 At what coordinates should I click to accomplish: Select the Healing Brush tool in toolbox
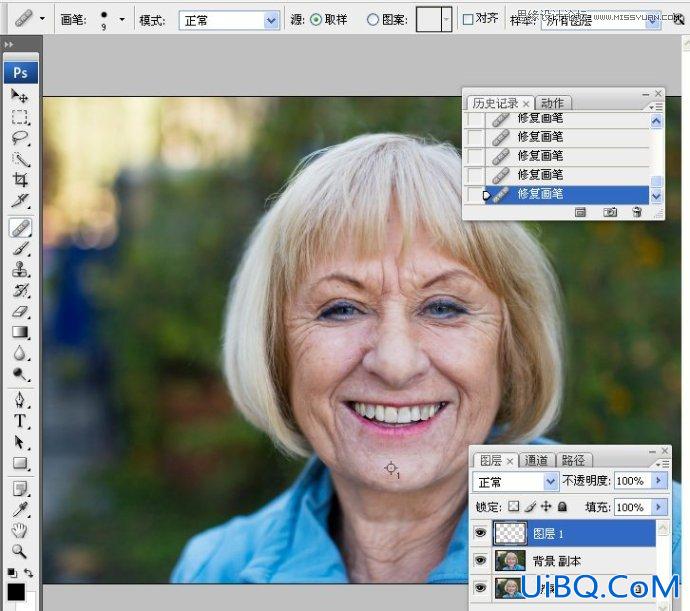click(20, 228)
